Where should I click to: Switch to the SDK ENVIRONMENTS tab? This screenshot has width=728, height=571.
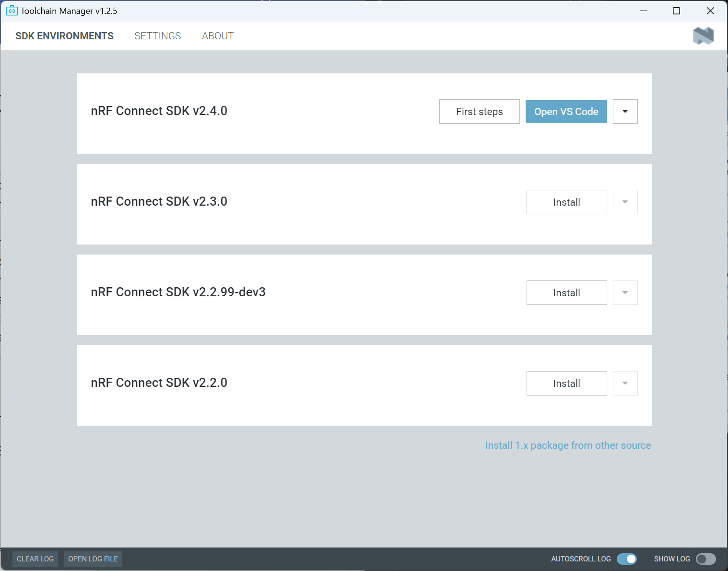coord(64,36)
